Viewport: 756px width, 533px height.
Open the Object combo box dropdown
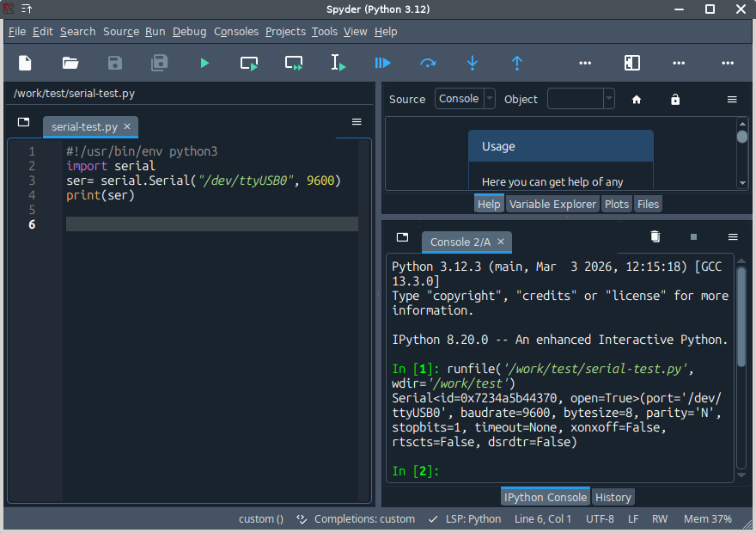pos(609,99)
